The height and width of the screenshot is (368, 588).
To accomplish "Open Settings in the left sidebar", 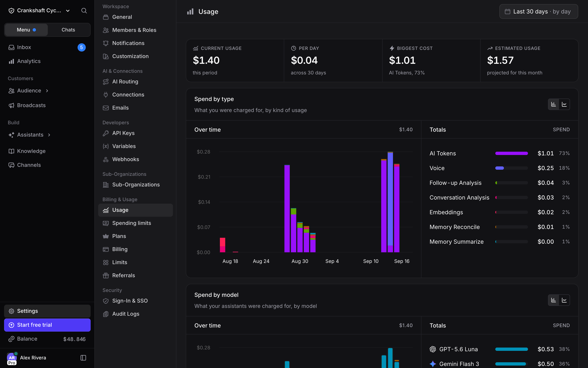I will (x=47, y=311).
